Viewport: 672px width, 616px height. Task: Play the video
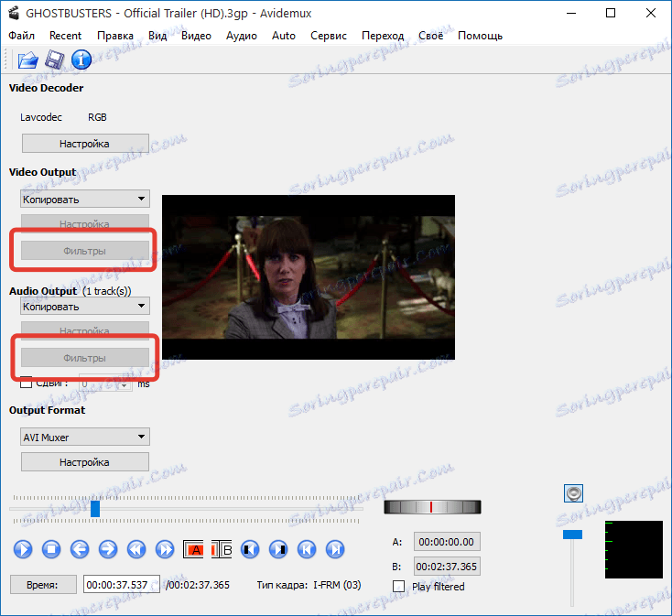tap(23, 549)
